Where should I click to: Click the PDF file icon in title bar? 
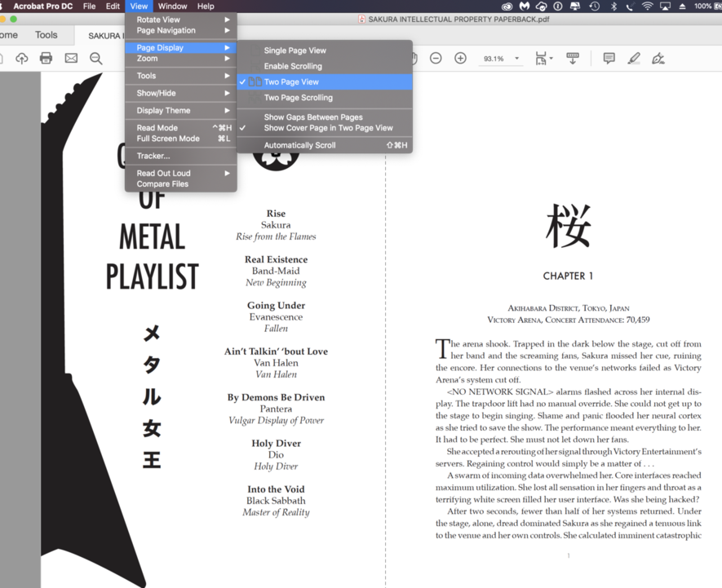[361, 20]
